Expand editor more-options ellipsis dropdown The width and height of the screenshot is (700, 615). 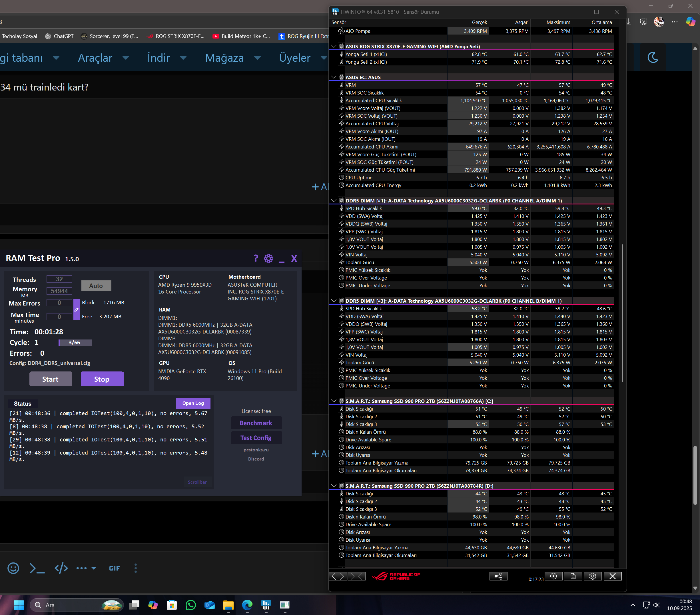pos(86,568)
